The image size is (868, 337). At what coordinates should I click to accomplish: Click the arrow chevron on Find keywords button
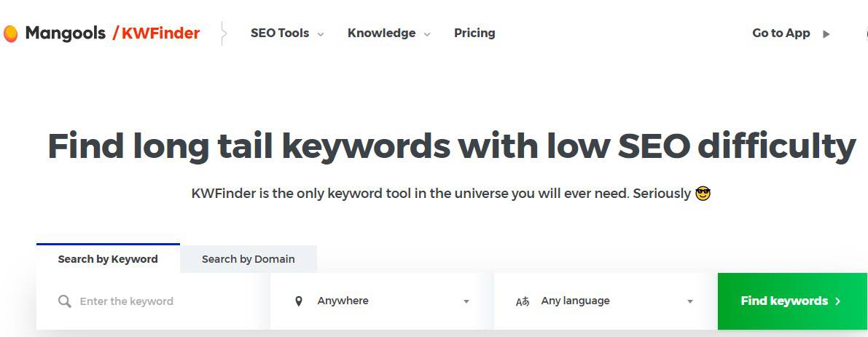(x=837, y=301)
